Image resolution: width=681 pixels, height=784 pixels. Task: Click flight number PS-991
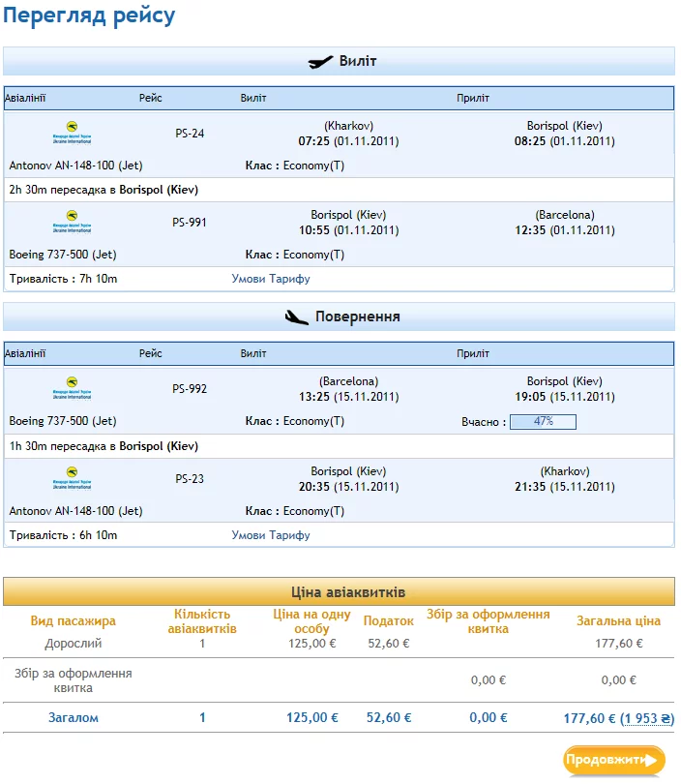point(190,222)
